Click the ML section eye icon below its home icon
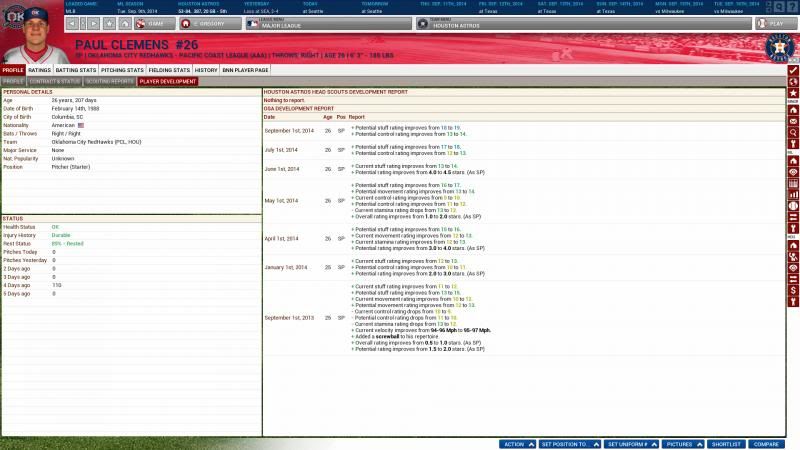 793,172
